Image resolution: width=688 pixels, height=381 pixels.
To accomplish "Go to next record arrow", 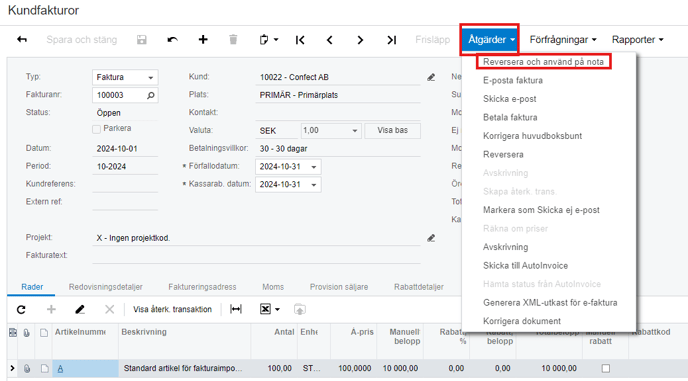I will point(360,40).
